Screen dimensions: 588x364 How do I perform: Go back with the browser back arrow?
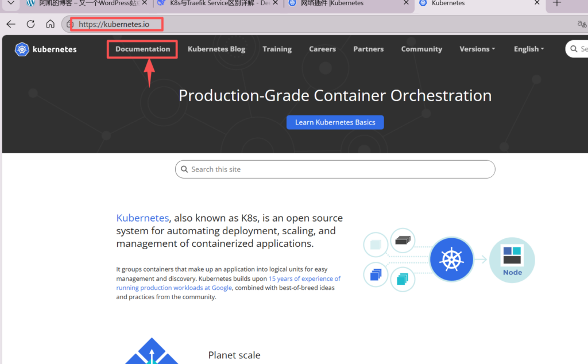click(x=11, y=24)
